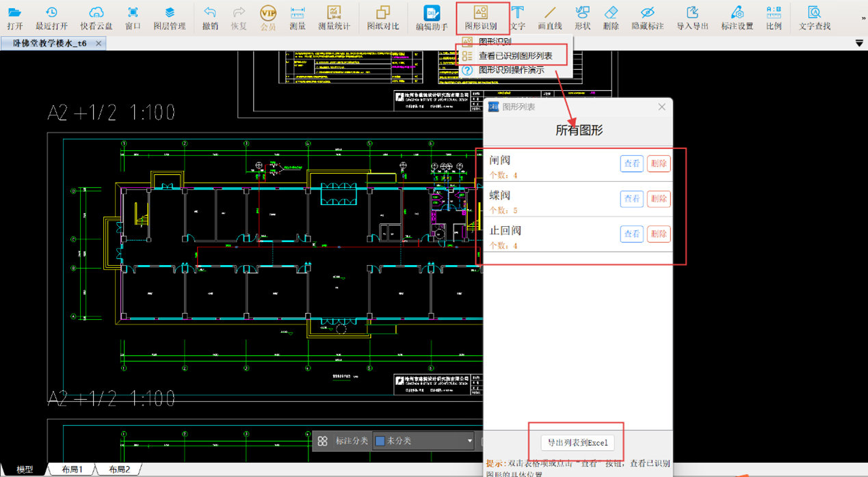Toggle 隐藏标注 hide annotations eye icon

pos(647,17)
